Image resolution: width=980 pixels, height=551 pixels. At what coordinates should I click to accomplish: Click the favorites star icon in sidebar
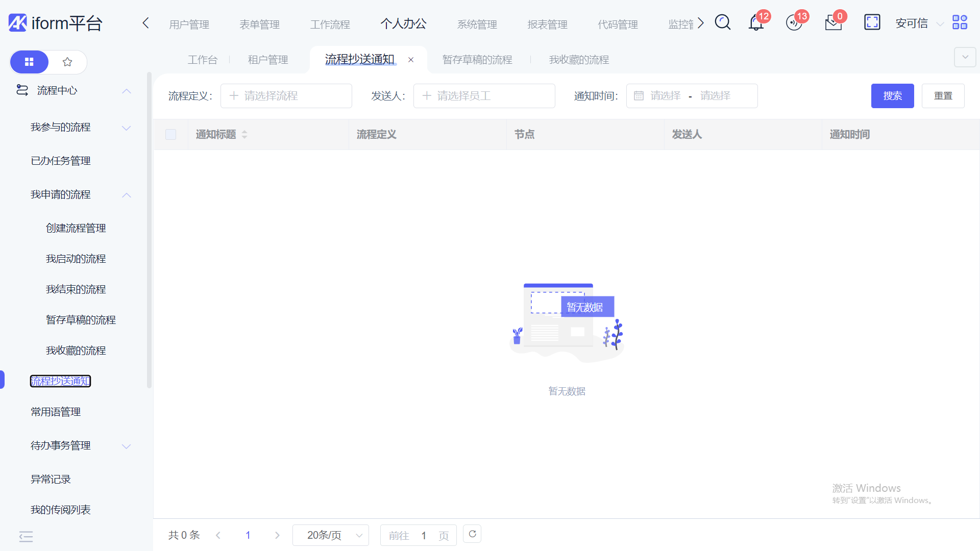coord(67,62)
